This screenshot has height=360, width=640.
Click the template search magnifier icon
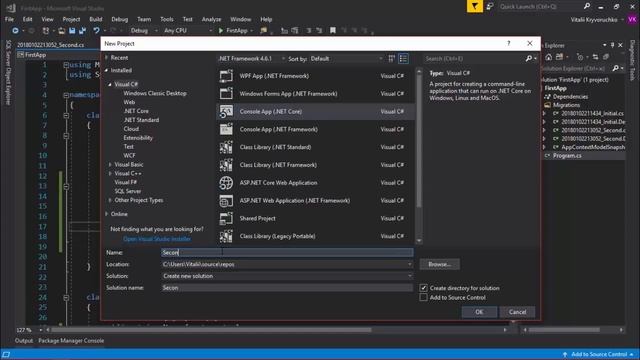click(529, 59)
